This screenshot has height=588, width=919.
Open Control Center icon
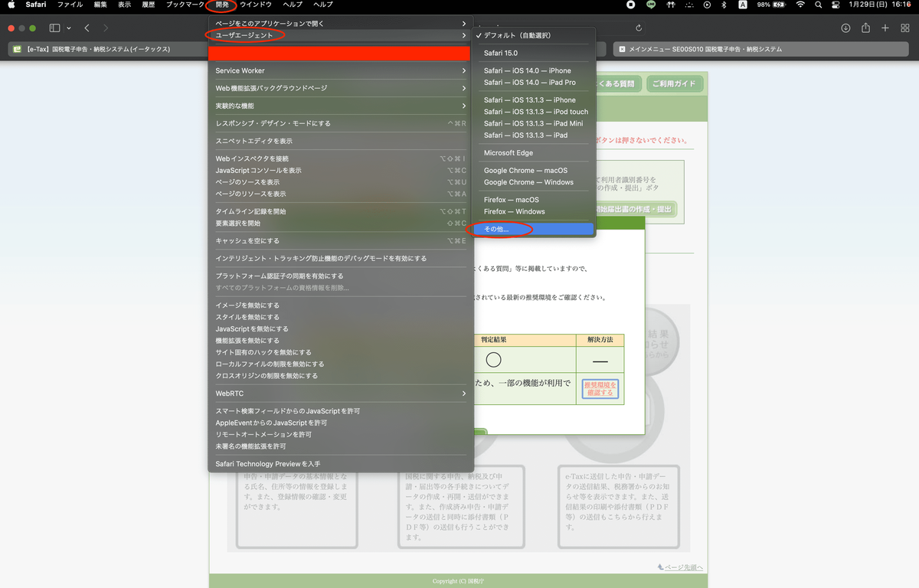click(x=836, y=5)
